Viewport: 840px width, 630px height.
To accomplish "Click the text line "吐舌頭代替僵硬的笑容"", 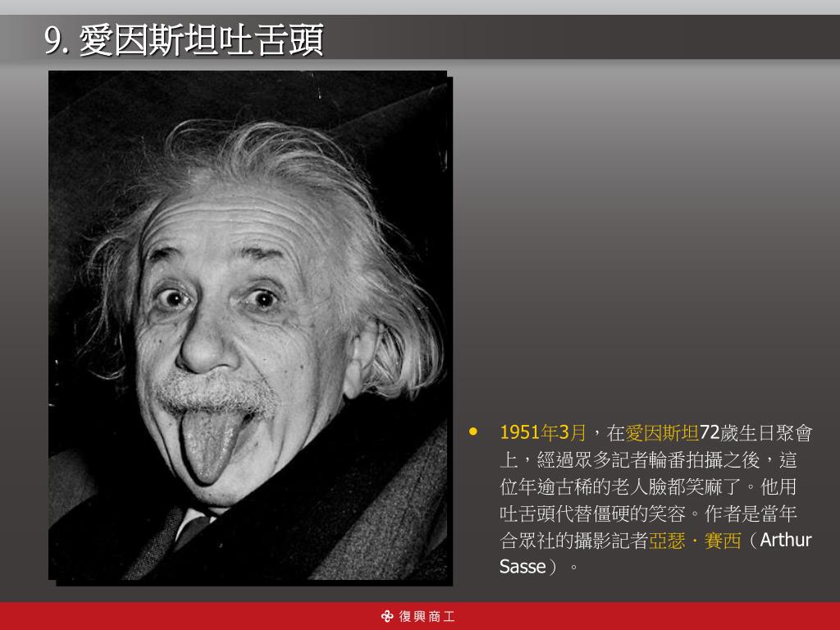I will pos(592,514).
